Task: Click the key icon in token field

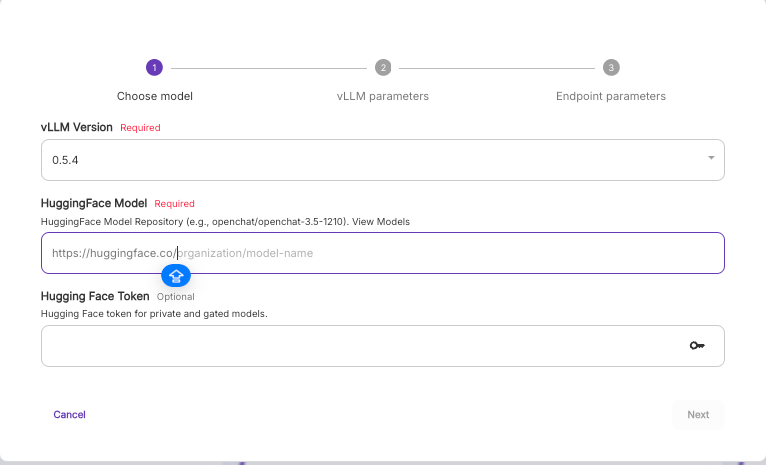Action: coord(697,346)
